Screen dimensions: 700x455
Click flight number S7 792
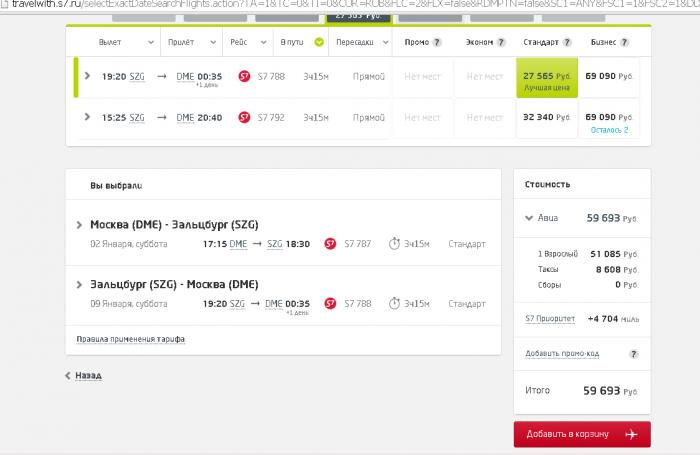[x=271, y=117]
